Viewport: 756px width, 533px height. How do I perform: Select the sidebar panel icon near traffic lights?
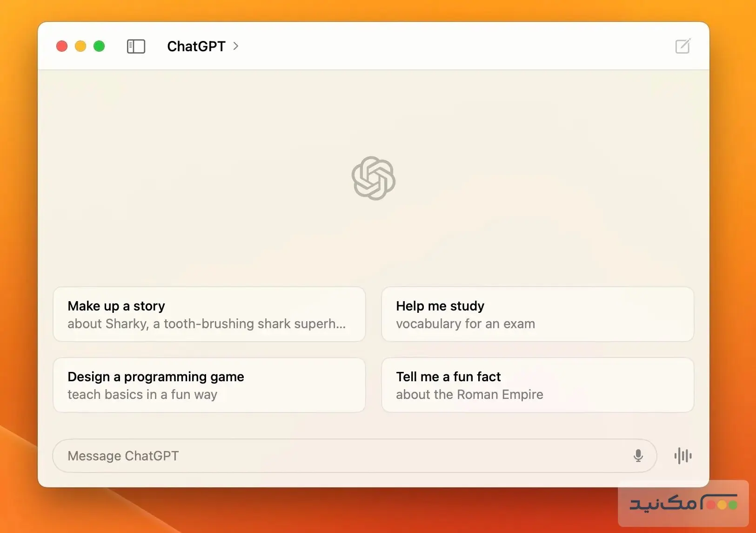coord(136,46)
